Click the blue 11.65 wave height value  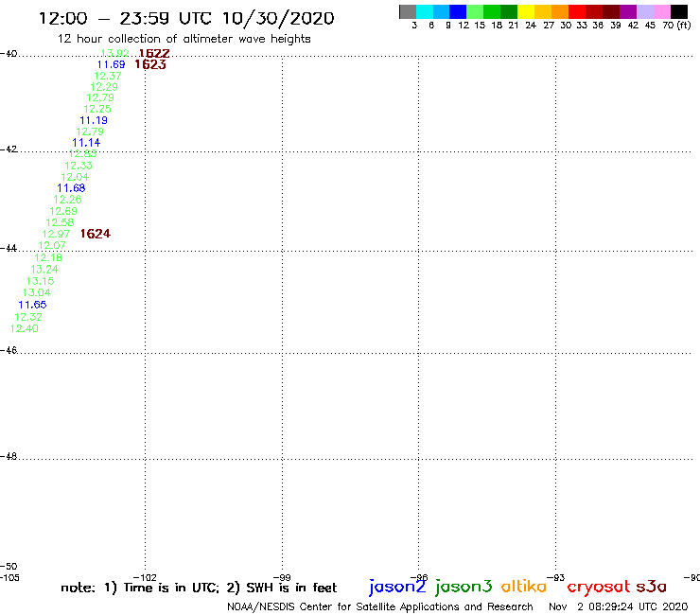pyautogui.click(x=32, y=305)
